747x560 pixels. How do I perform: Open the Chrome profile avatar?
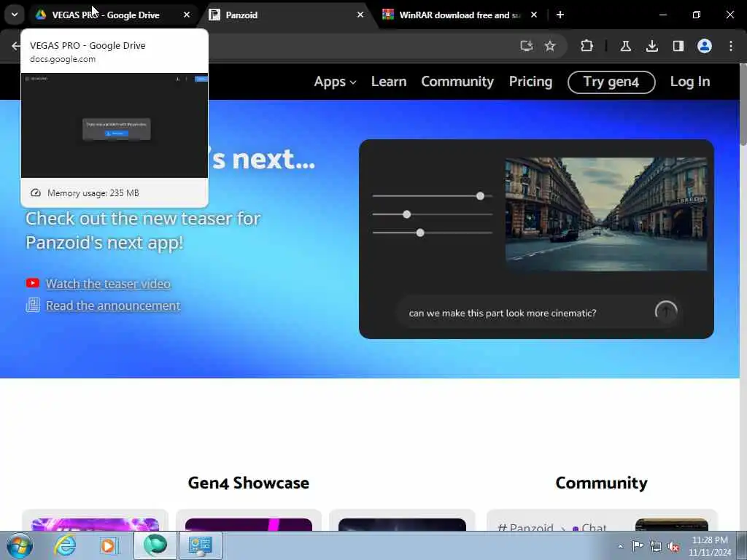click(x=705, y=46)
